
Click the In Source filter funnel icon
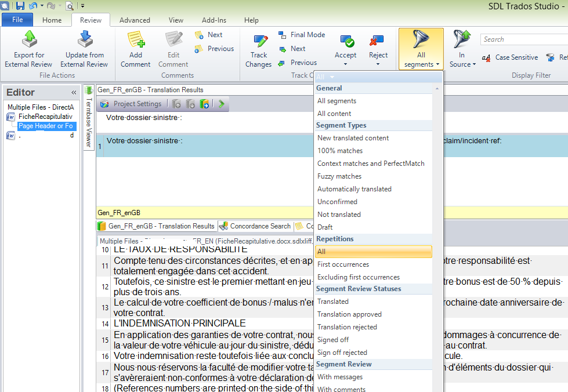[462, 39]
